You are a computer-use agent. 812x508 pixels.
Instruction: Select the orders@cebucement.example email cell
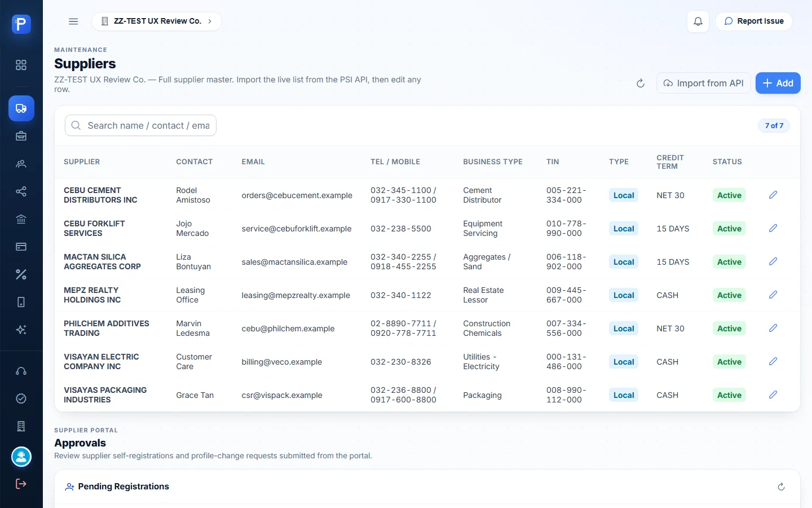297,195
